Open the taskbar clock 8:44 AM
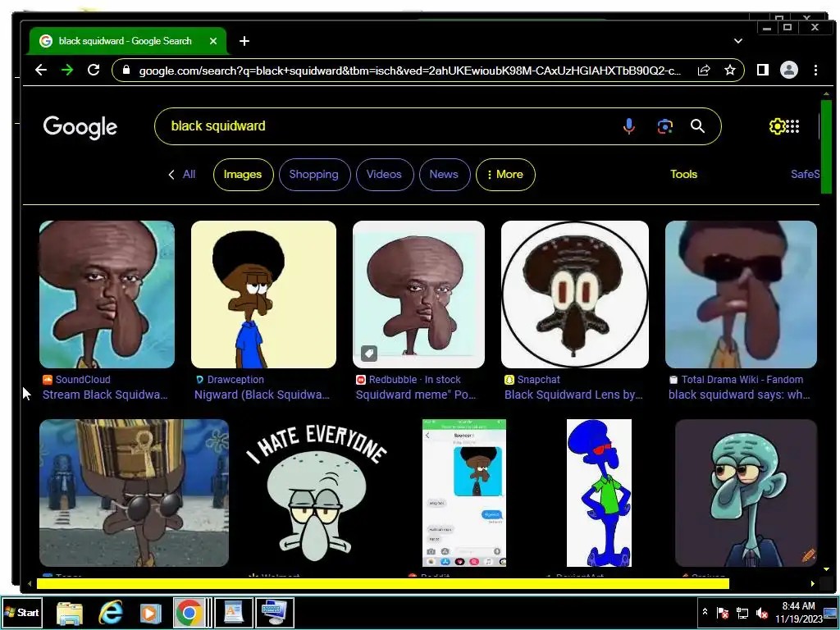Image resolution: width=840 pixels, height=630 pixels. click(x=798, y=612)
